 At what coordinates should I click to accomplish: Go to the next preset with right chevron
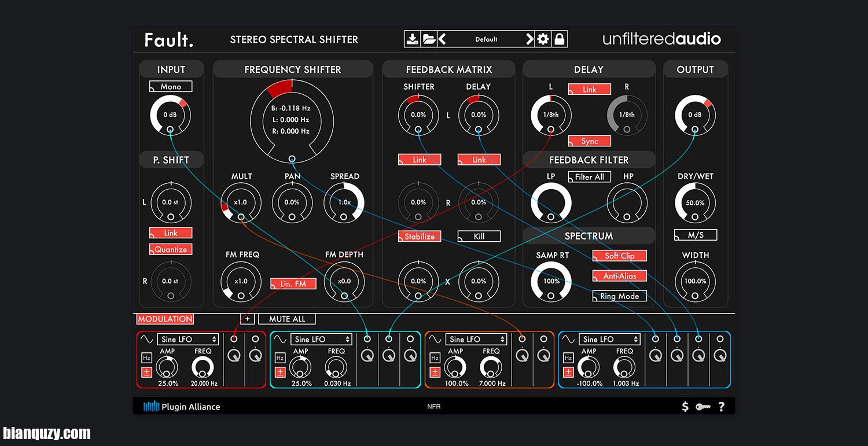tap(529, 39)
